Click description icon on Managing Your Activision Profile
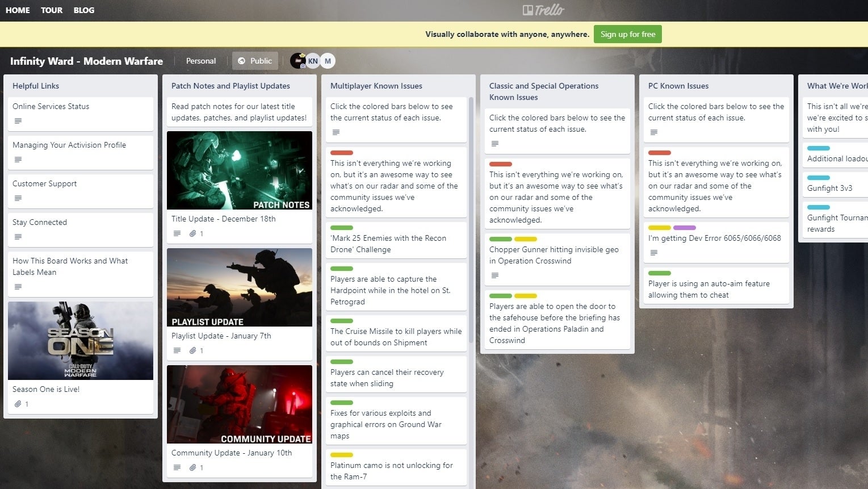The height and width of the screenshot is (489, 868). point(18,160)
